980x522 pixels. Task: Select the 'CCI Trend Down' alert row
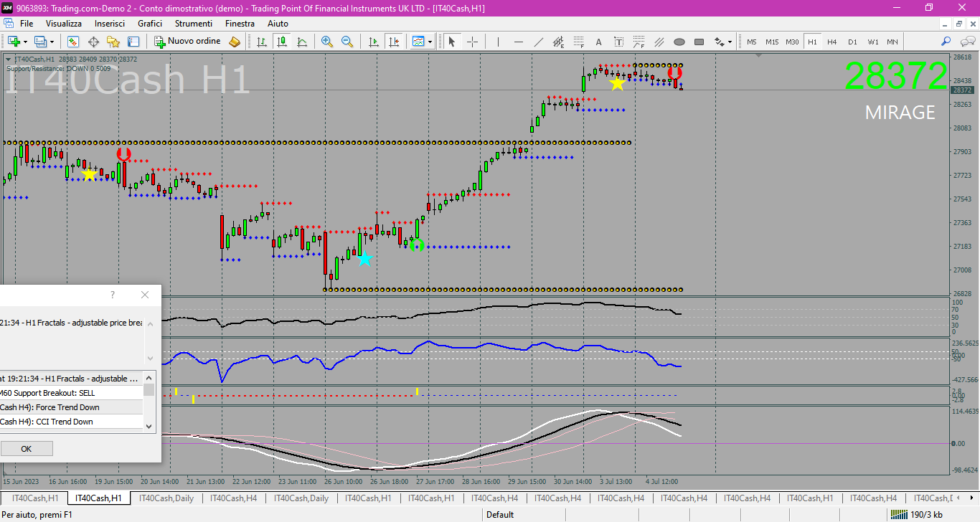(x=72, y=422)
